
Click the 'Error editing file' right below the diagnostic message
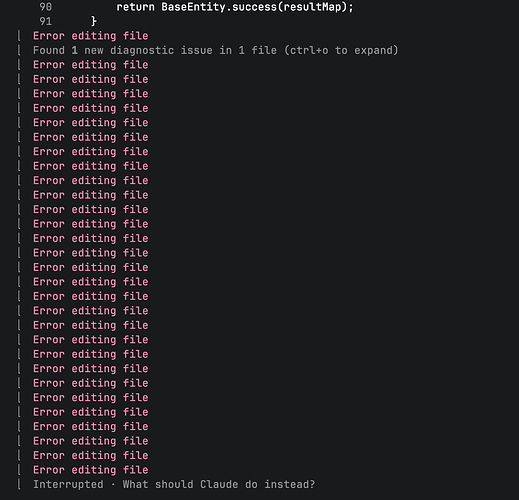point(90,65)
